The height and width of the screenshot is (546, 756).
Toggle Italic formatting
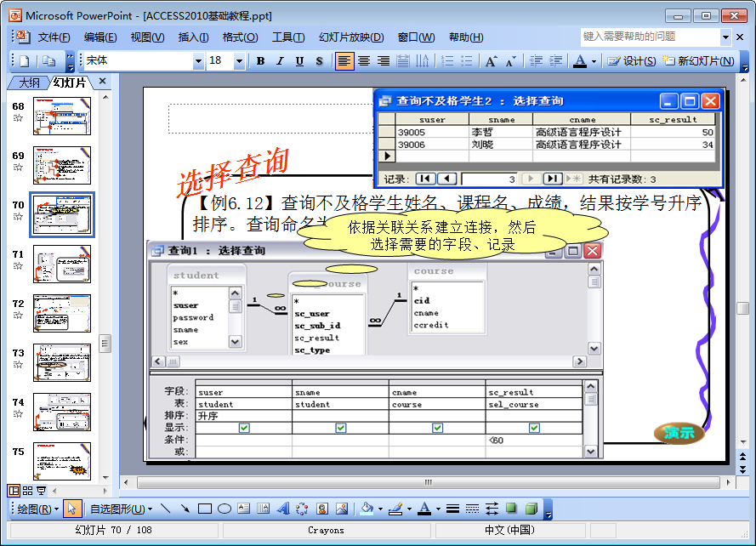(280, 61)
